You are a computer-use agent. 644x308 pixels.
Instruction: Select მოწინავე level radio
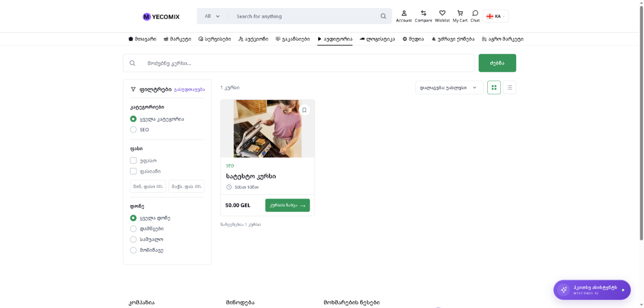point(133,250)
